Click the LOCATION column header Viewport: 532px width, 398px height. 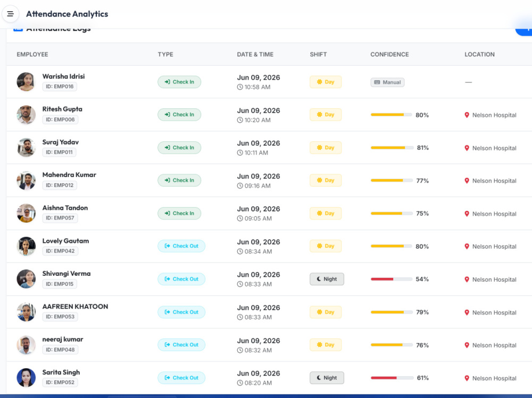[479, 54]
